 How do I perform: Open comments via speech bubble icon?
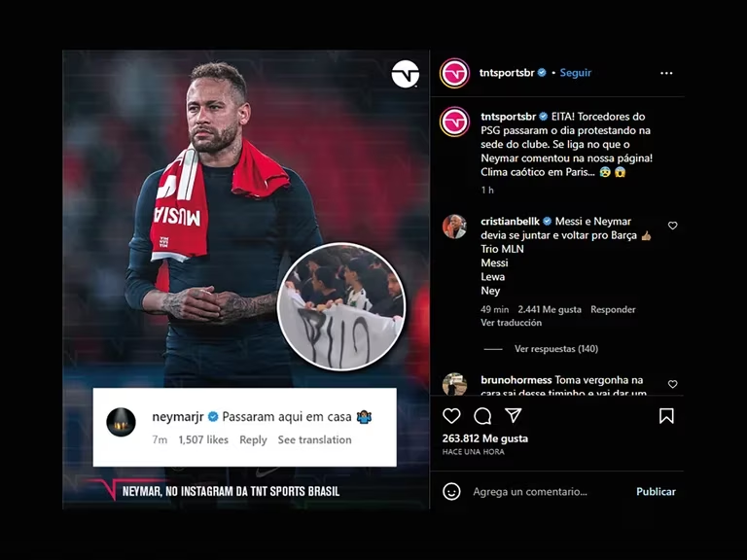pos(482,416)
